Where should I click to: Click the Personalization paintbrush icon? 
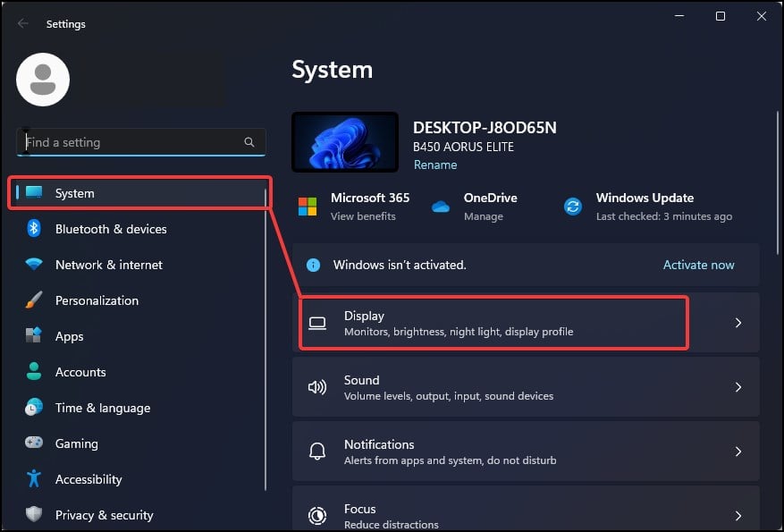click(34, 300)
